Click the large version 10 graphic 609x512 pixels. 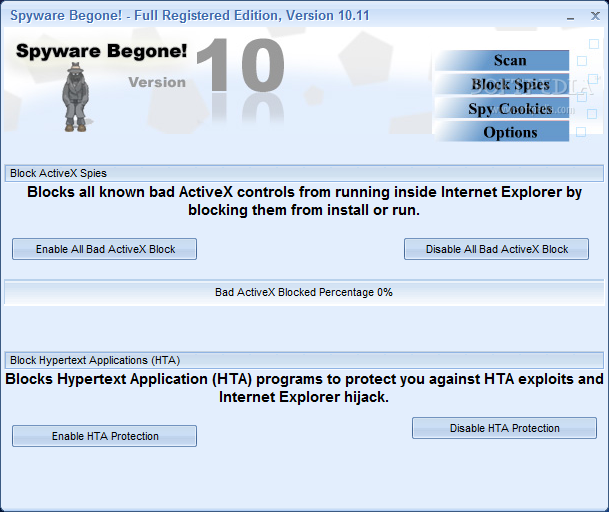tap(240, 65)
